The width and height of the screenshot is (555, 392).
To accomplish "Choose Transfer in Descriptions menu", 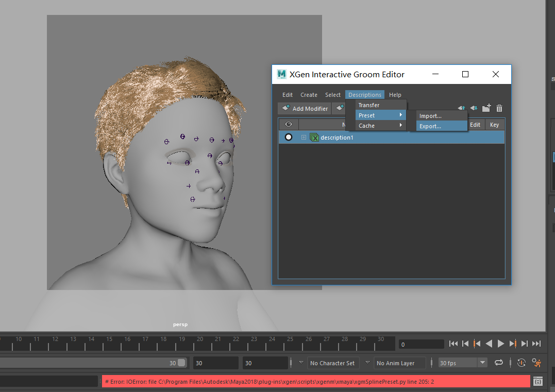I will click(369, 105).
